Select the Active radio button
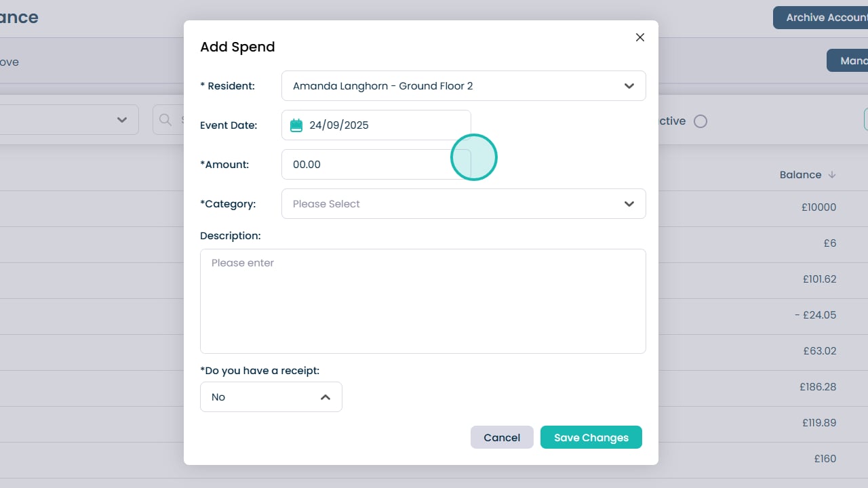Screen dimensions: 868x488 [701, 121]
